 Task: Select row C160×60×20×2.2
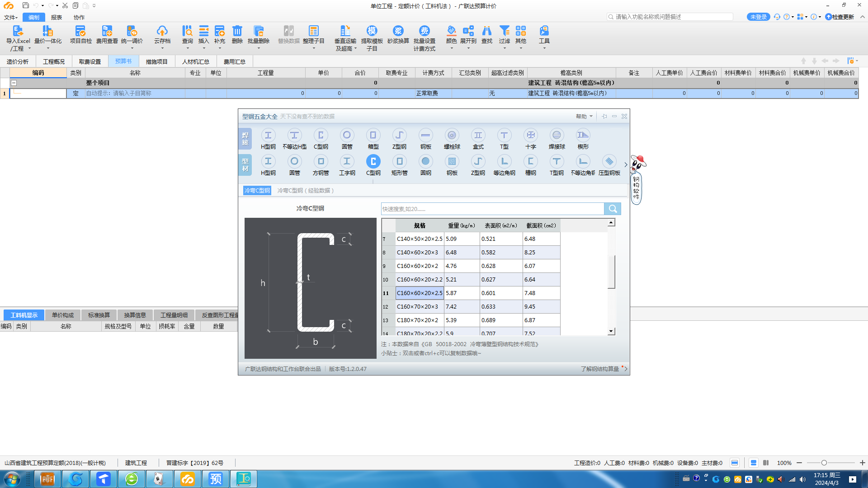471,279
